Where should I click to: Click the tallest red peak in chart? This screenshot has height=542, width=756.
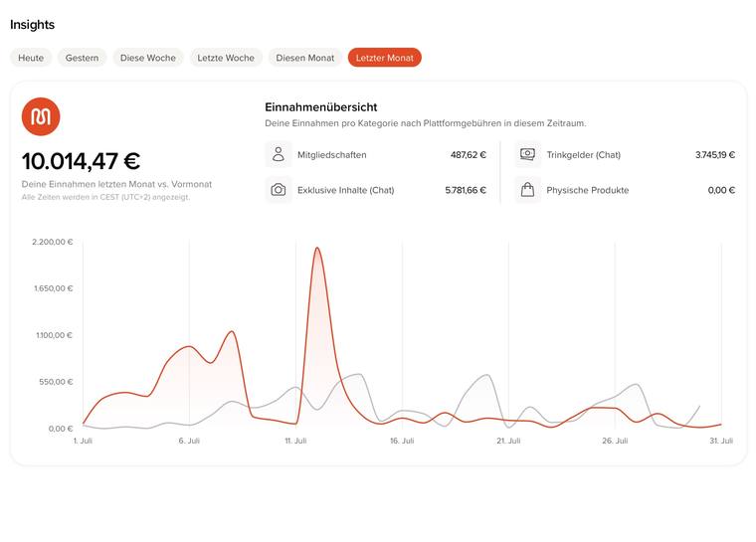point(316,249)
